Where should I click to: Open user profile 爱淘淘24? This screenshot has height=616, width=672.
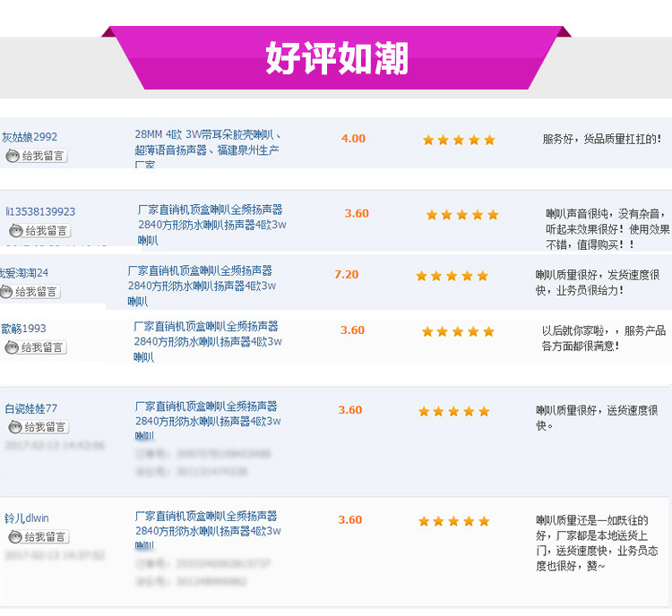24,273
